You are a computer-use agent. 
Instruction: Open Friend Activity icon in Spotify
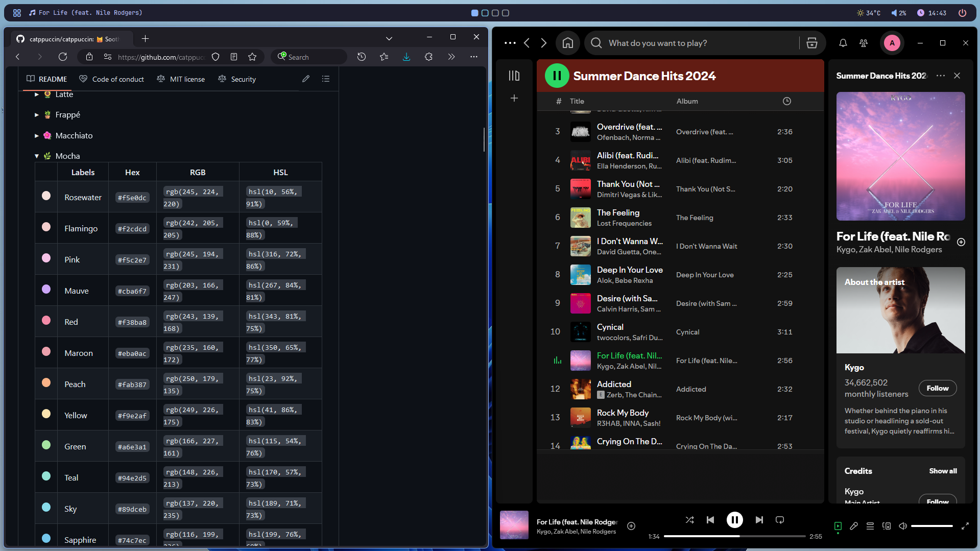click(x=864, y=43)
